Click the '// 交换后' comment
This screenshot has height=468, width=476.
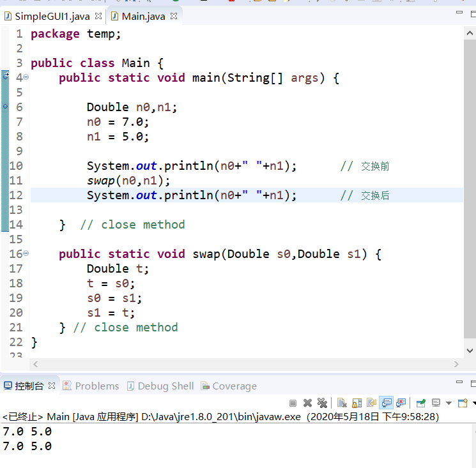365,195
